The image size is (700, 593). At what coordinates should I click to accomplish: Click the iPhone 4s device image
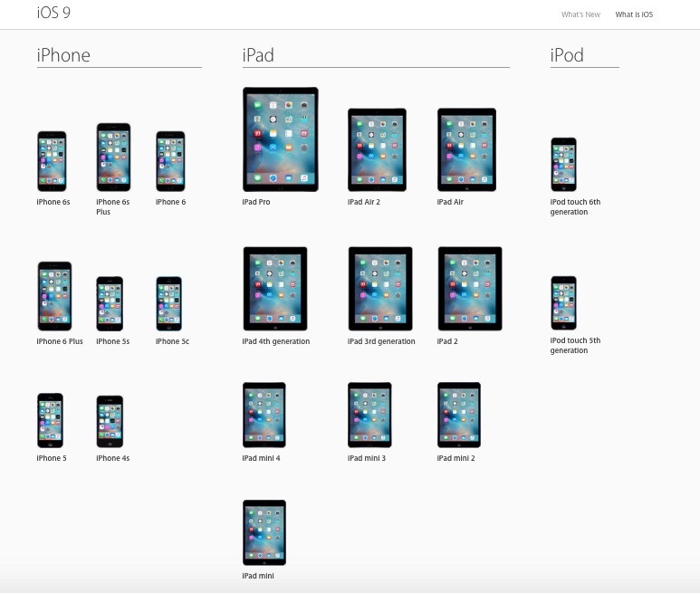tap(110, 422)
